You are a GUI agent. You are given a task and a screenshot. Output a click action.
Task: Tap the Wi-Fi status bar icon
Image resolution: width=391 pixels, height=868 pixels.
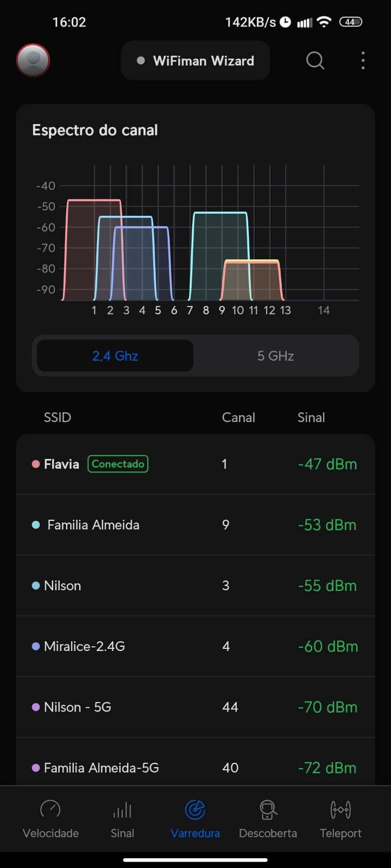tap(324, 22)
